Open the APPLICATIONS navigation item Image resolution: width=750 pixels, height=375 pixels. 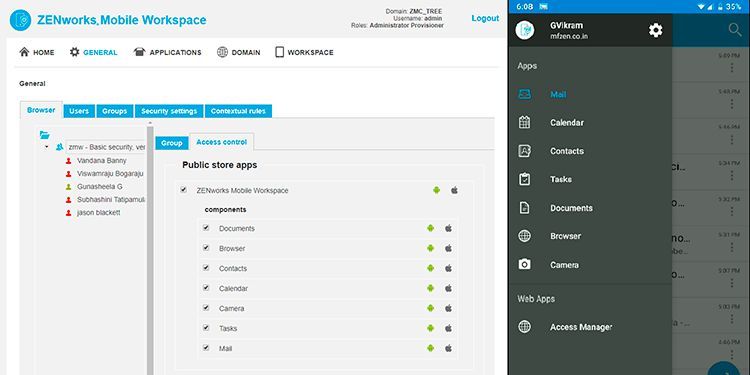click(167, 52)
